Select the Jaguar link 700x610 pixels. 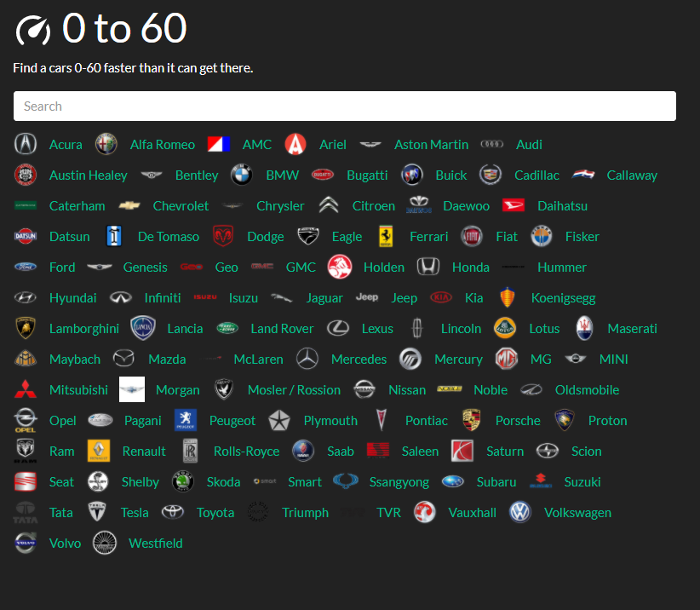324,298
